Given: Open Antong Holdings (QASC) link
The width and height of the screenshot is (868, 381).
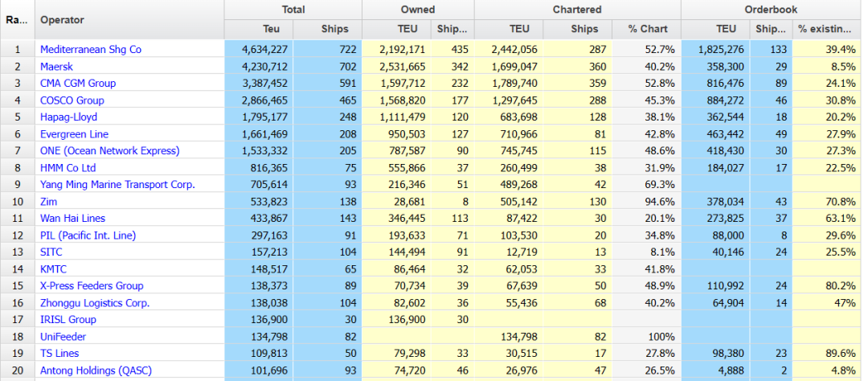Looking at the screenshot, I should tap(96, 371).
